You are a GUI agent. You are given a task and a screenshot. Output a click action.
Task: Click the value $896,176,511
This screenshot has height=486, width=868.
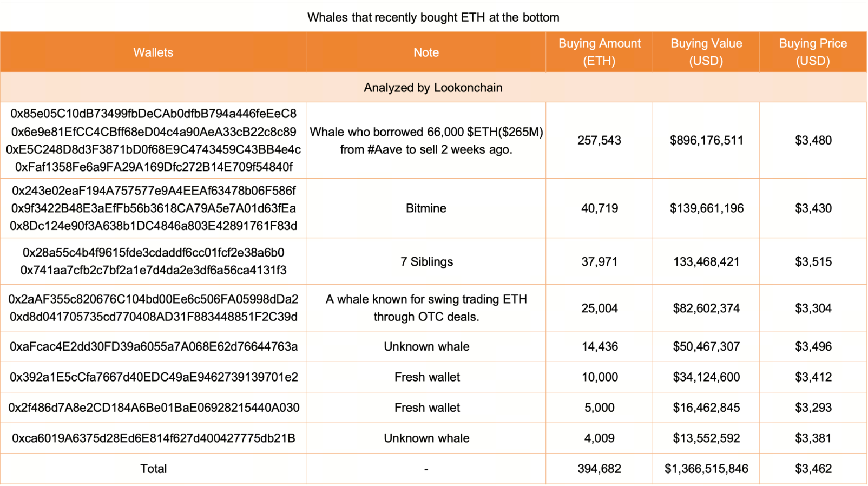(706, 141)
